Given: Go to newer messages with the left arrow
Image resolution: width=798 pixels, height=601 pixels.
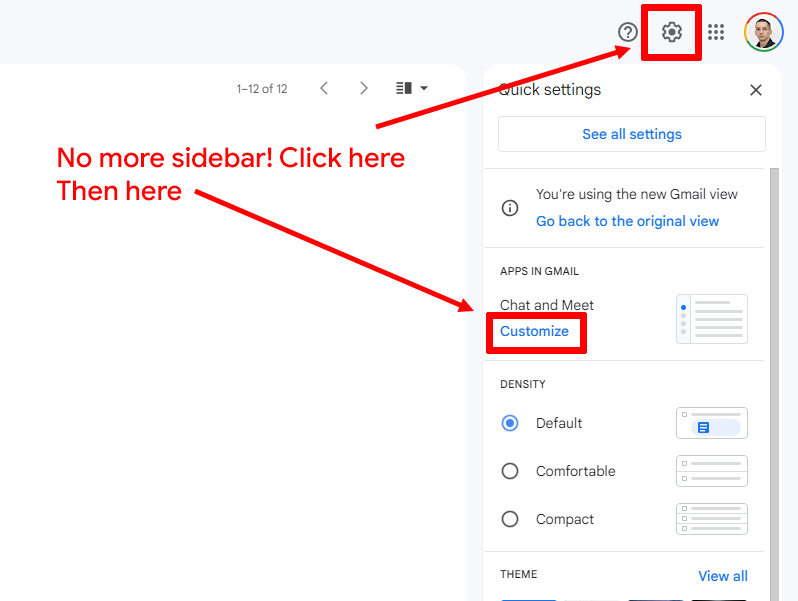Looking at the screenshot, I should (324, 88).
